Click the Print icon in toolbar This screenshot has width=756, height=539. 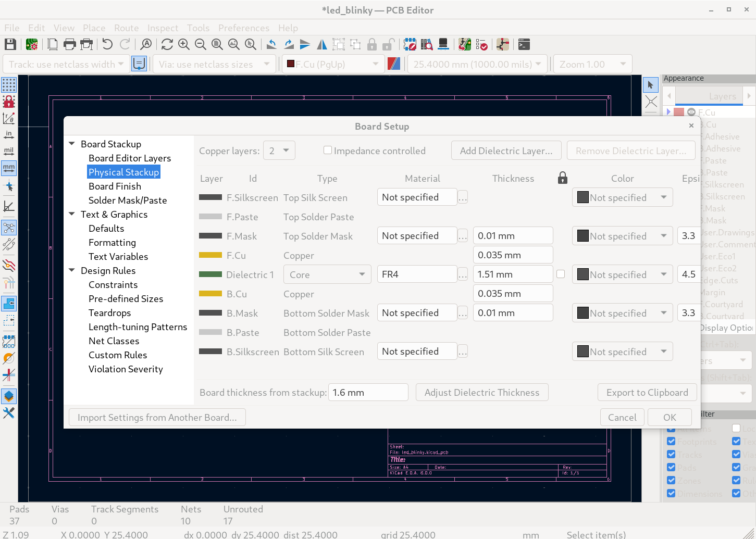pyautogui.click(x=69, y=44)
